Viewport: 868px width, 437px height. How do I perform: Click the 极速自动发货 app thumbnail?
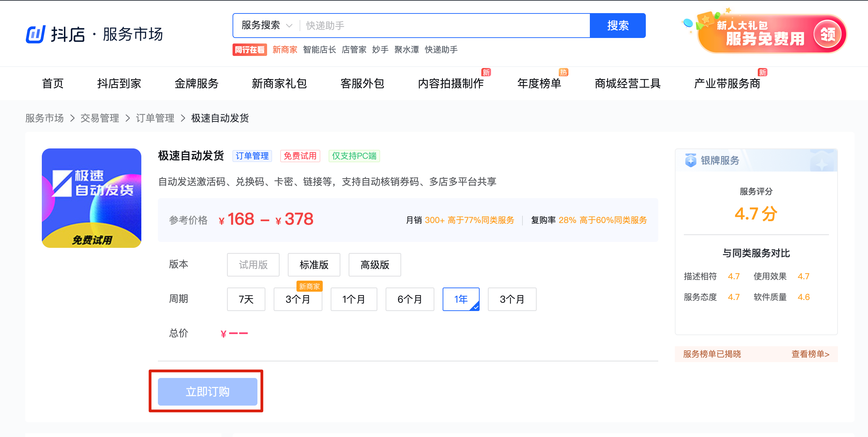[92, 198]
